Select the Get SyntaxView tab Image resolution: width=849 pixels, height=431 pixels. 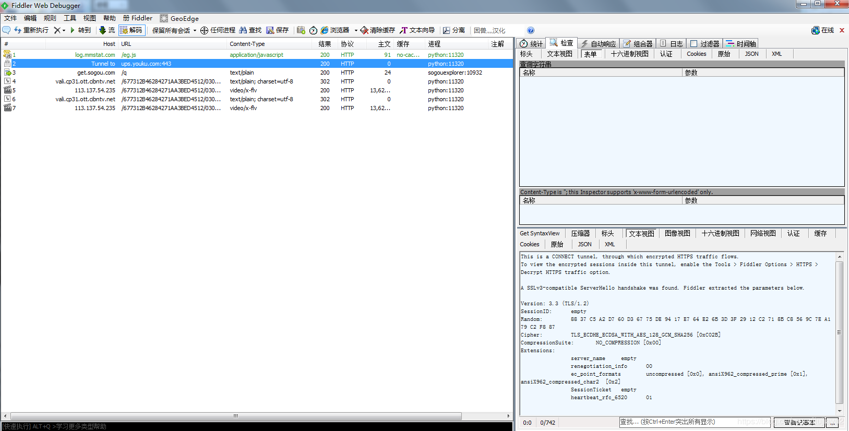pyautogui.click(x=540, y=233)
